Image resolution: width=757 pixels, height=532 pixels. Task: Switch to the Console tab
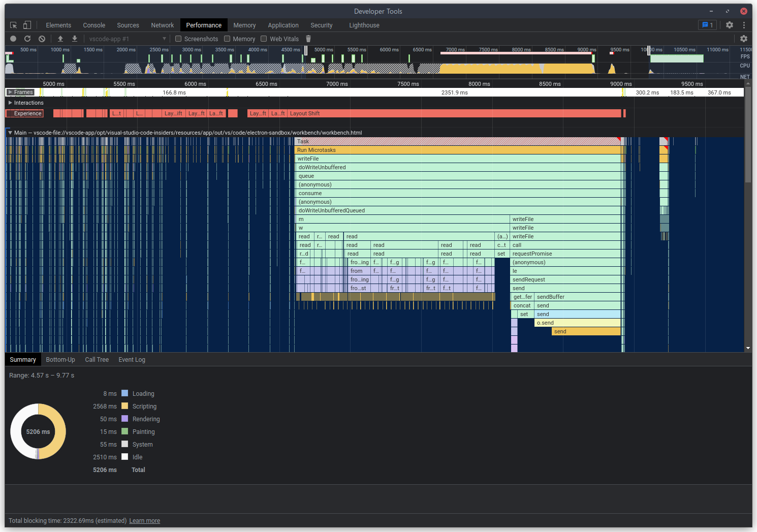(94, 25)
